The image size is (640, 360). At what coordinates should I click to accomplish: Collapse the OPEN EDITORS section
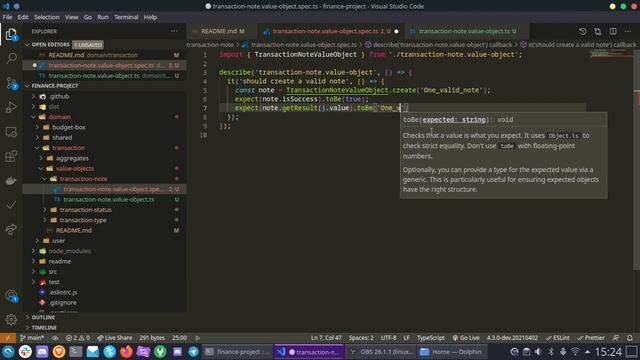(x=27, y=44)
